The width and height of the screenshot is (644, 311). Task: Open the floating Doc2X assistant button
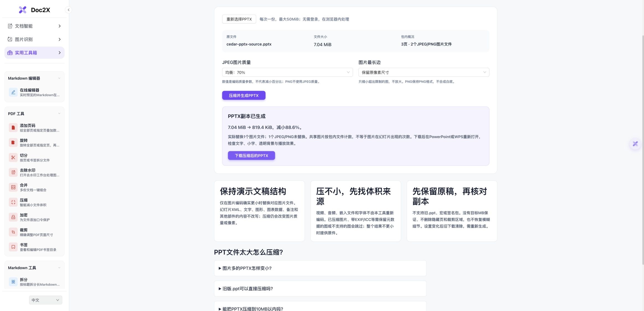[635, 144]
